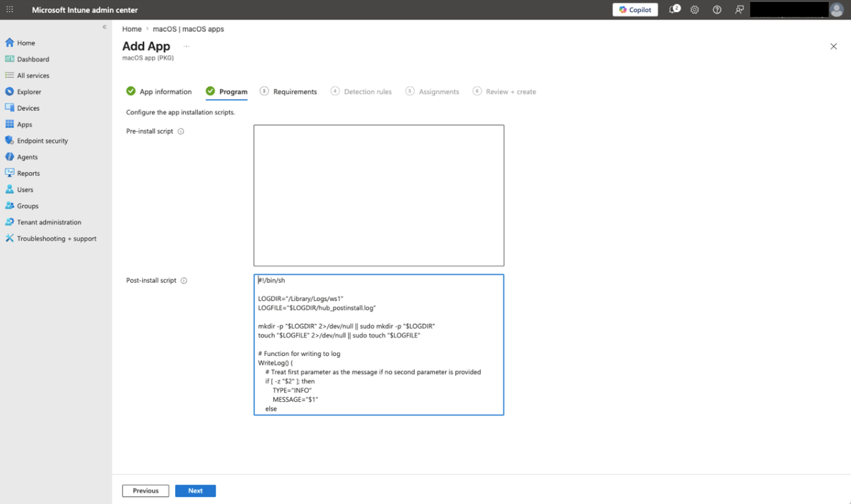The width and height of the screenshot is (851, 504).
Task: Click the LOGDIR="/Library/Logs/ws1" script line
Action: 301,298
